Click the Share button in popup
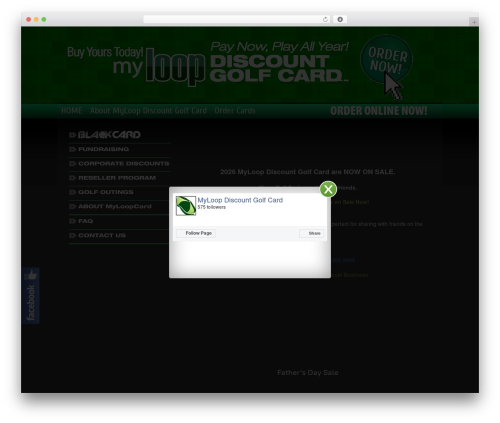Viewport: 500px width, 423px height. coord(311,233)
